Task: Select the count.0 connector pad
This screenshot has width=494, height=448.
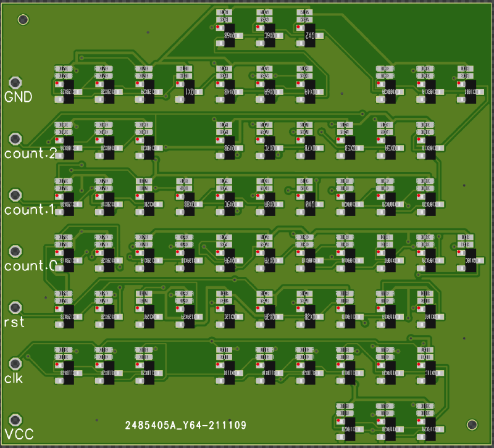Action: pos(15,251)
